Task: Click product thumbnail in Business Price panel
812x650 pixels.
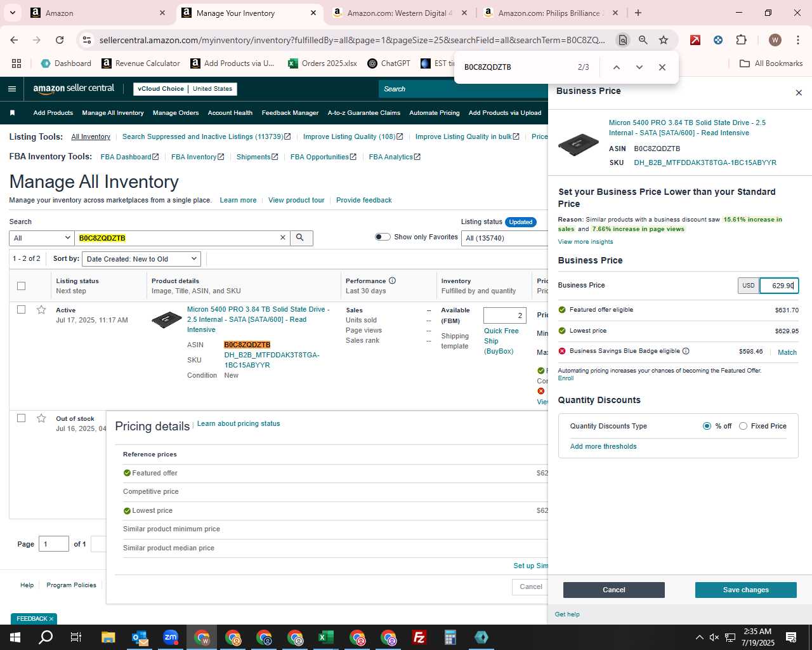Action: 578,145
